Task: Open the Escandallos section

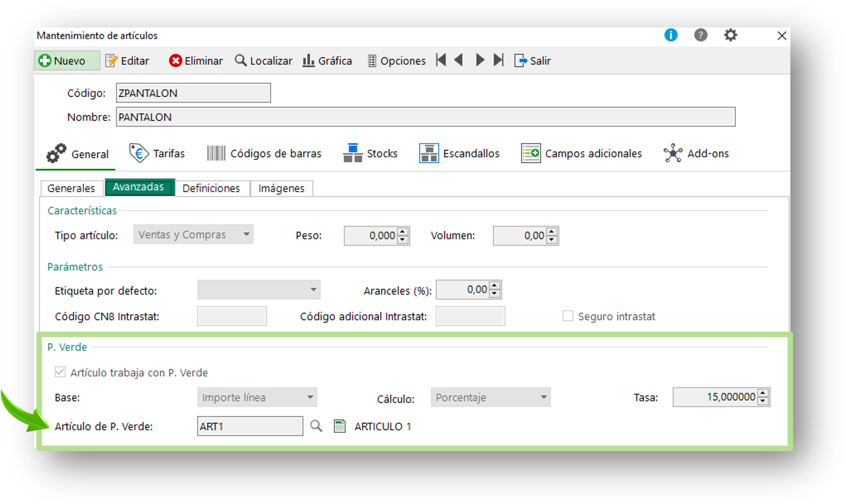Action: click(x=459, y=153)
